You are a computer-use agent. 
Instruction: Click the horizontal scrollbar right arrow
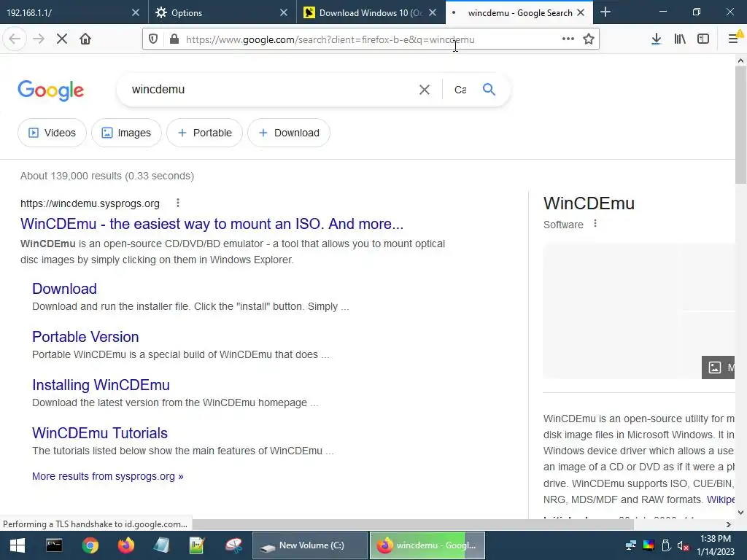[729, 524]
